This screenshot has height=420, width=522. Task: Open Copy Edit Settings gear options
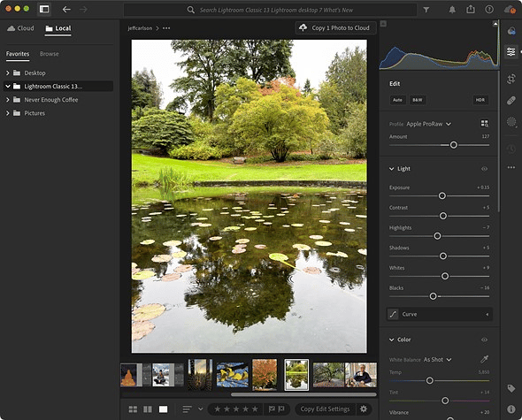pyautogui.click(x=364, y=409)
